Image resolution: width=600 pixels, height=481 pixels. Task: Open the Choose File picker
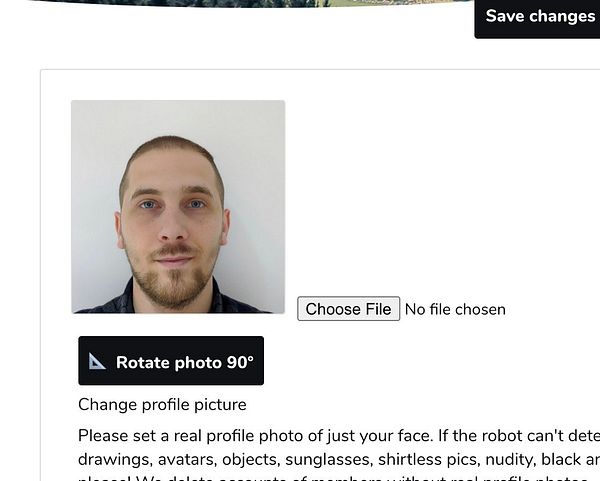click(x=349, y=309)
